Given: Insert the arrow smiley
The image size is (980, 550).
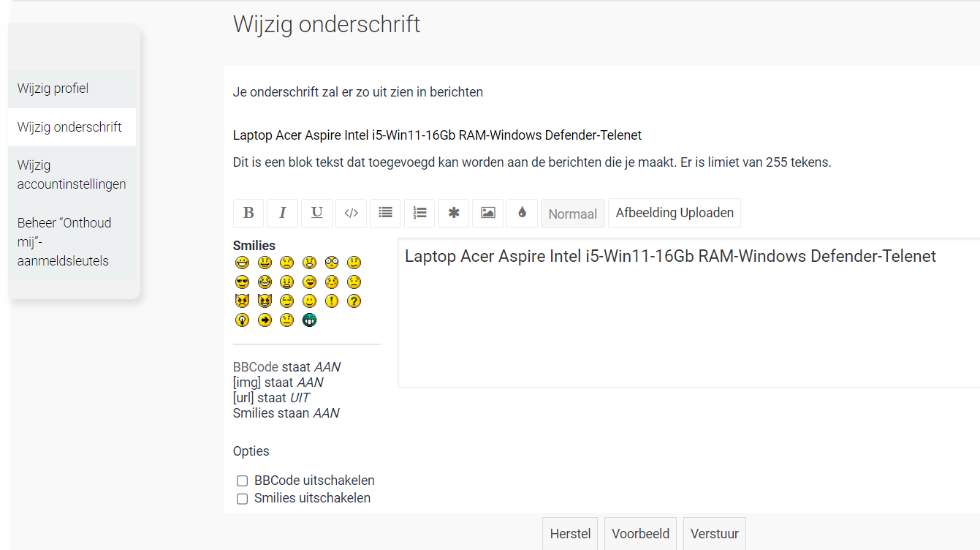Looking at the screenshot, I should pos(264,320).
